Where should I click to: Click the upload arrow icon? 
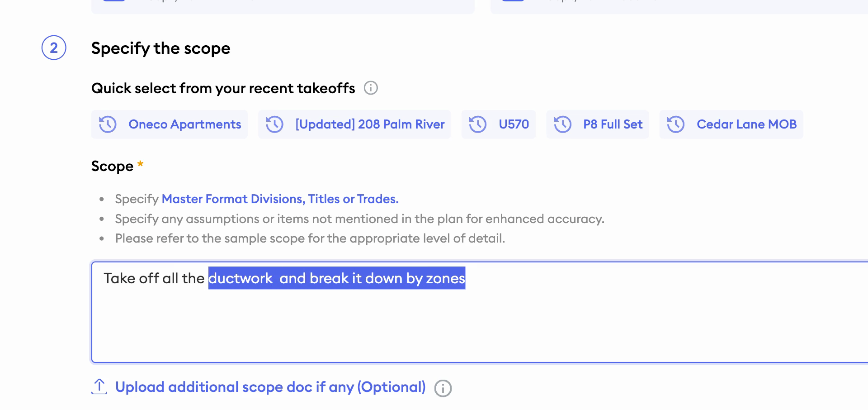(99, 386)
